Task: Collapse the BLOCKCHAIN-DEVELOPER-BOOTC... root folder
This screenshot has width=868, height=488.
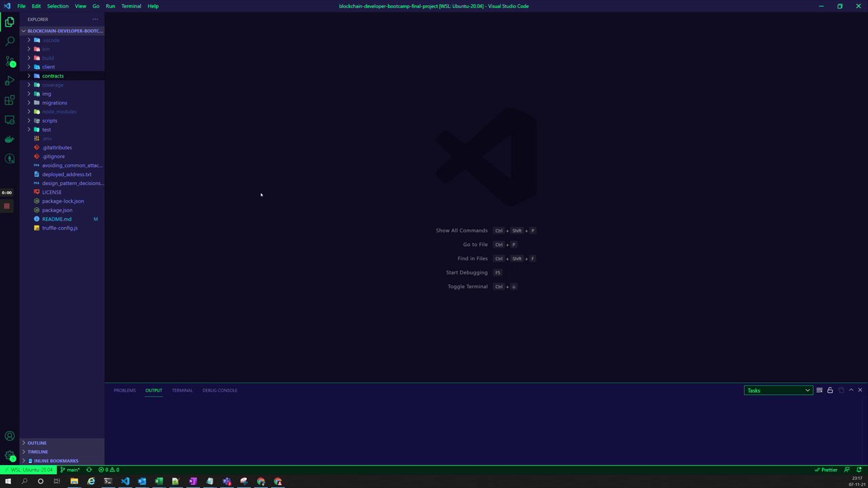Action: point(62,30)
